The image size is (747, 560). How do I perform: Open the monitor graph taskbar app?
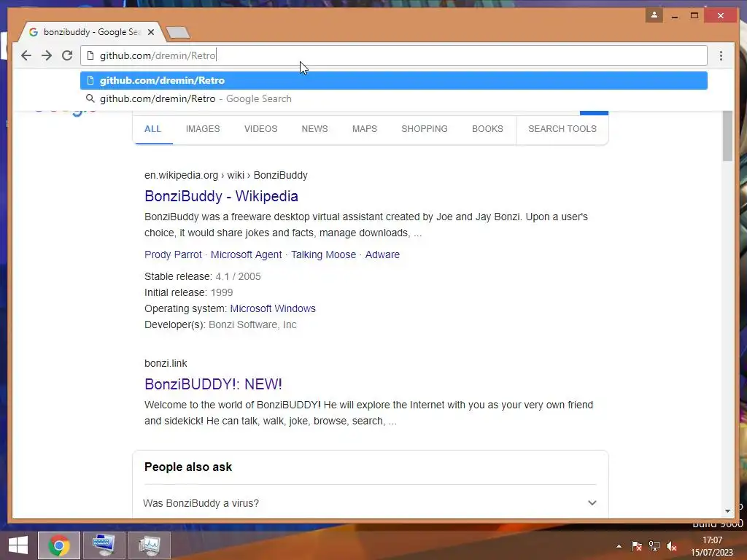150,545
